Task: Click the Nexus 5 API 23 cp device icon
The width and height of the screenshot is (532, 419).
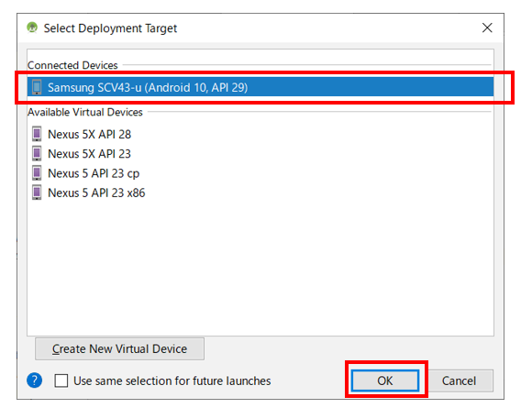Action: 37,173
